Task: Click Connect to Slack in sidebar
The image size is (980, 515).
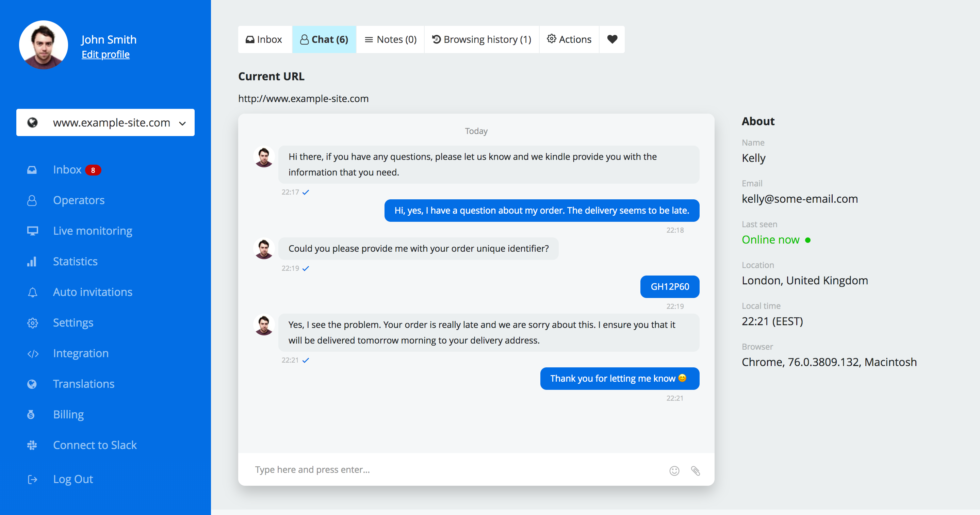Action: (x=95, y=445)
